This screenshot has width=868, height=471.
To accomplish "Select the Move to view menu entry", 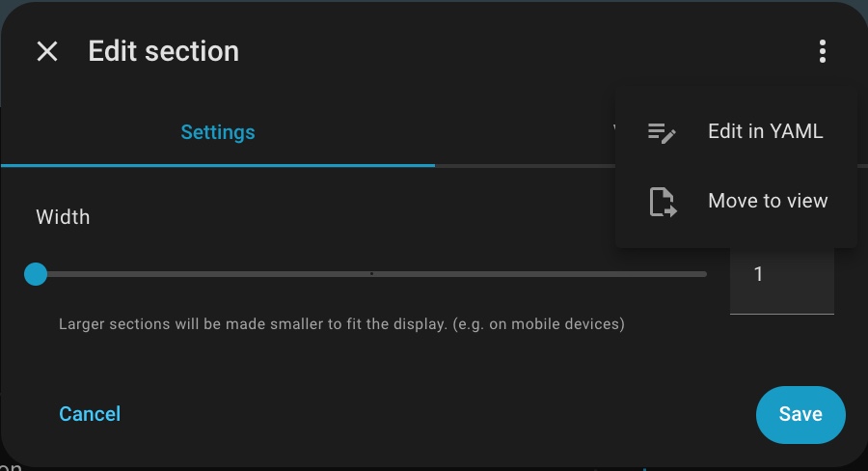I will point(768,202).
